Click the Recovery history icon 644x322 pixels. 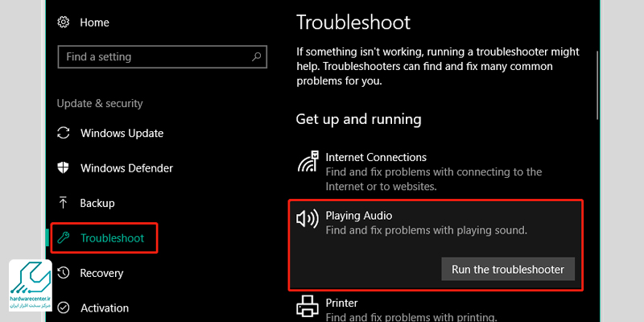64,273
